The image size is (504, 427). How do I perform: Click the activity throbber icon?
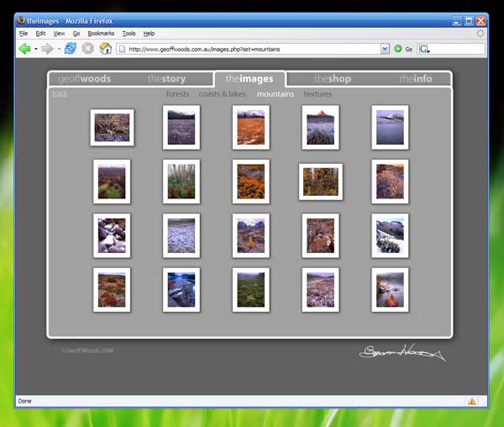pyautogui.click(x=480, y=33)
